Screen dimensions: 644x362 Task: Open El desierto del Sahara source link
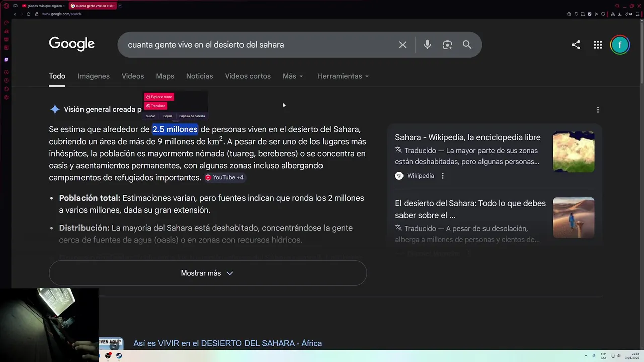coord(470,209)
